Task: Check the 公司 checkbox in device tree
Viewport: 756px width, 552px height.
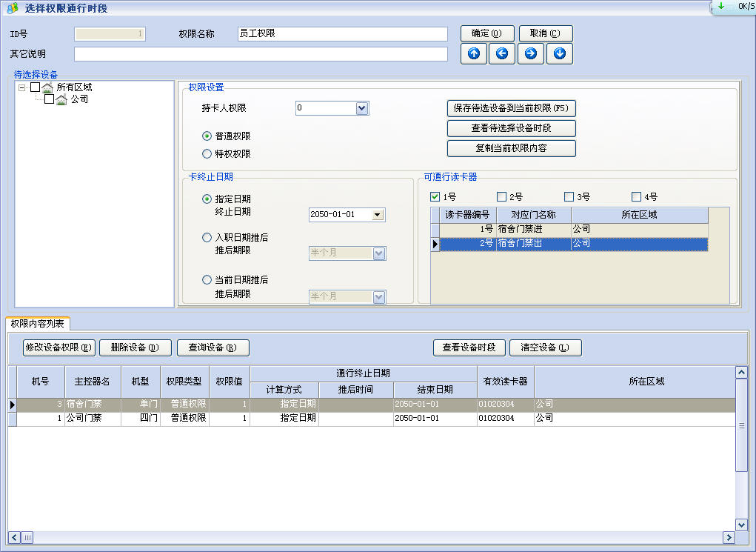Action: coord(50,99)
